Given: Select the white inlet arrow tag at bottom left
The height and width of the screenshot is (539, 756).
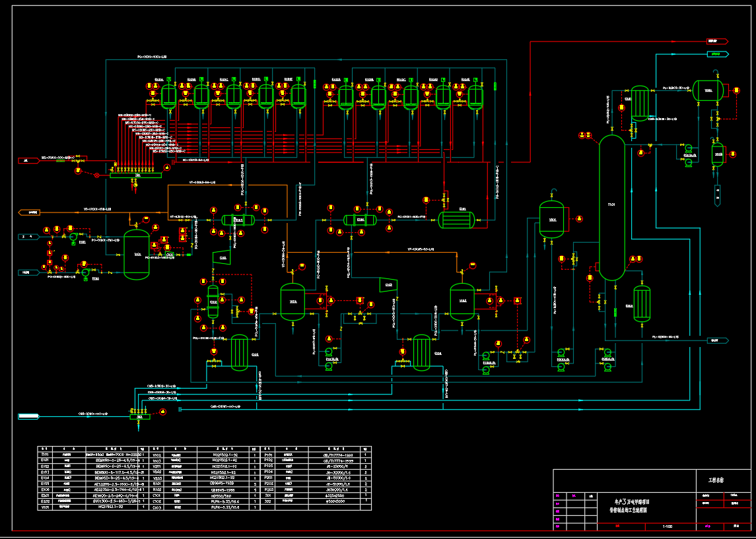Looking at the screenshot, I should click(30, 416).
